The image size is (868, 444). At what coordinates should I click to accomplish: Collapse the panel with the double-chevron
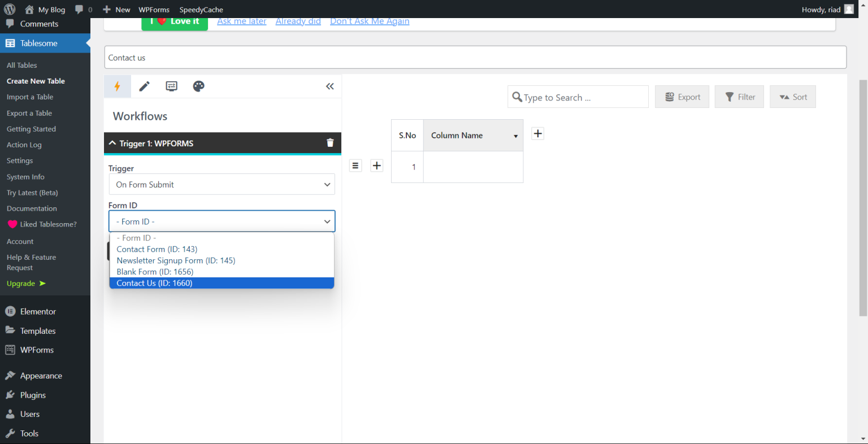coord(330,86)
